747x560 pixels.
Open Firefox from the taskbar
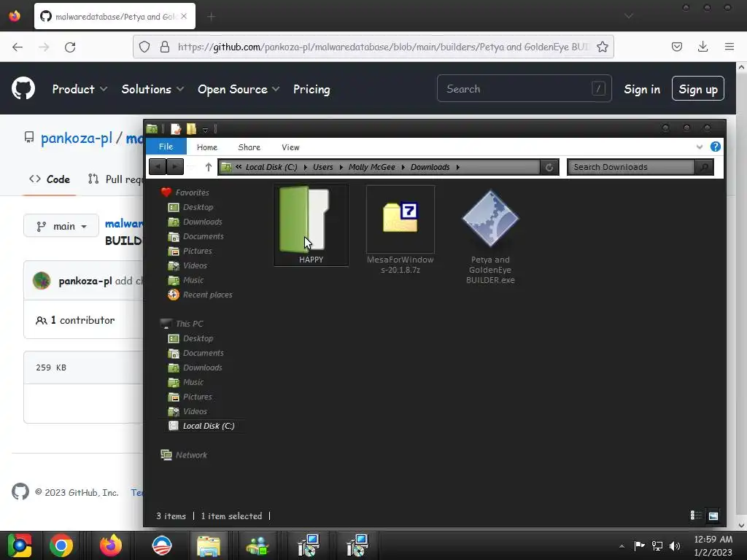[x=111, y=545]
